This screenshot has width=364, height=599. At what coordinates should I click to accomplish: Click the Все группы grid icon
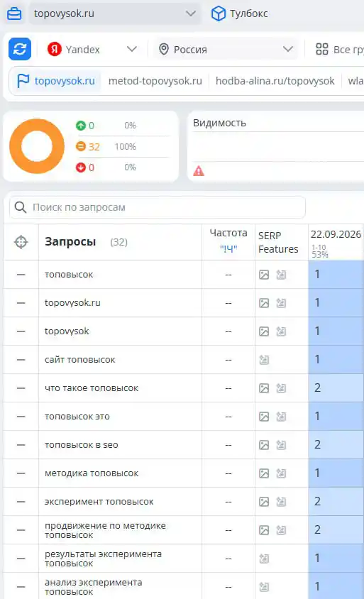(x=321, y=49)
